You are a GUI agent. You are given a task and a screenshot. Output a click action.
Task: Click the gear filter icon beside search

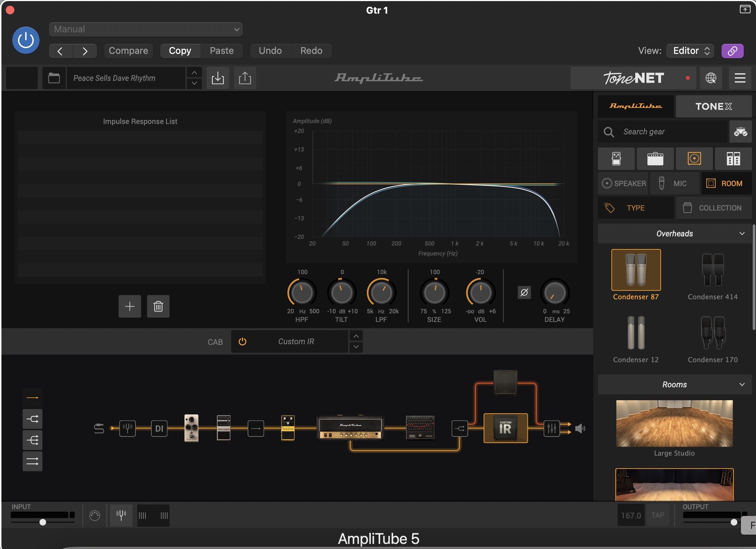click(x=741, y=132)
